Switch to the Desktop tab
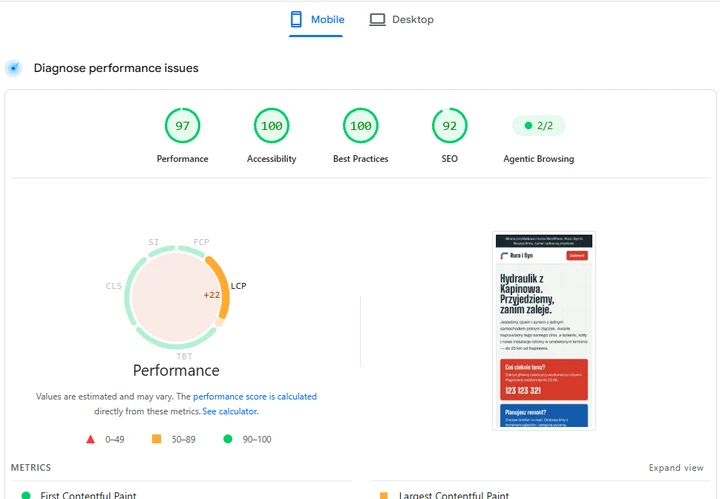Image resolution: width=720 pixels, height=499 pixels. 401,20
